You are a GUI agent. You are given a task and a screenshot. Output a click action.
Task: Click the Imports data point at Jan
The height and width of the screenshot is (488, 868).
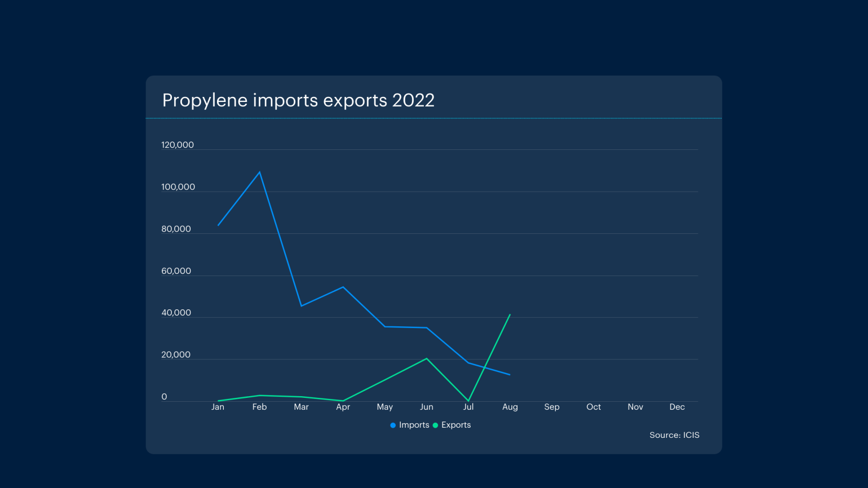[x=218, y=225]
